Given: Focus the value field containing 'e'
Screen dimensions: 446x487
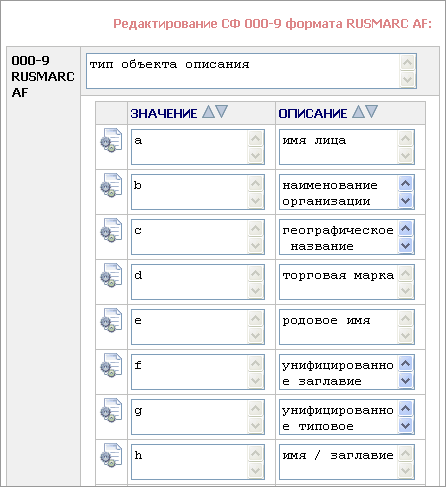Looking at the screenshot, I should point(198,327).
